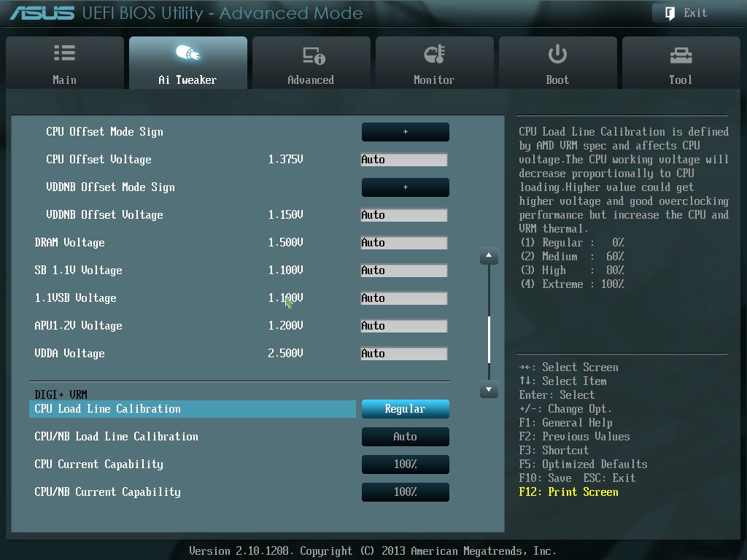Click the F12: Print Screen hint

click(568, 492)
